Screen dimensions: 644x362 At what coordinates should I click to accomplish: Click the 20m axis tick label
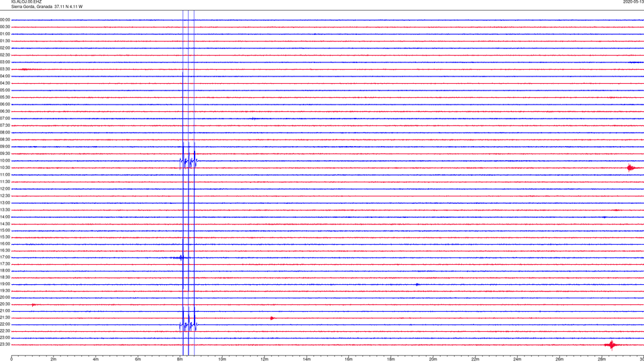coord(433,359)
